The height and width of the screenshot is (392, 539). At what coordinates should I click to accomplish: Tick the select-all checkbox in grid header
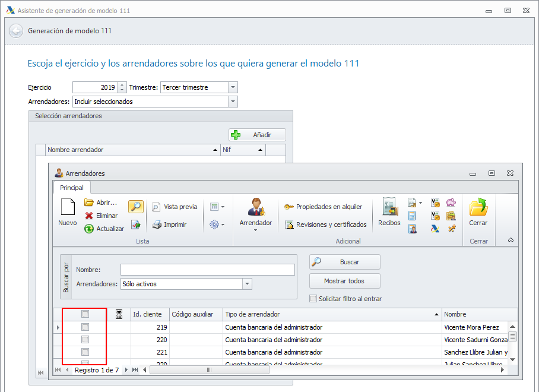point(85,314)
